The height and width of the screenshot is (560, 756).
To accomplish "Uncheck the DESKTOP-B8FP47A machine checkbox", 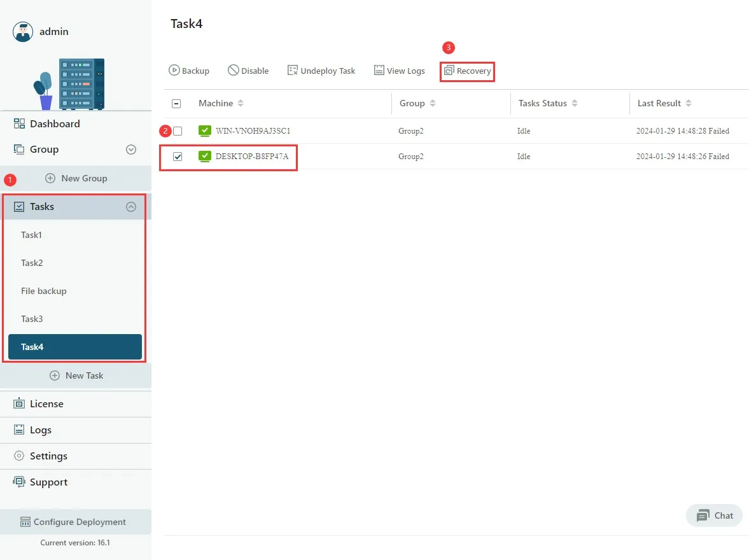I will click(x=178, y=157).
